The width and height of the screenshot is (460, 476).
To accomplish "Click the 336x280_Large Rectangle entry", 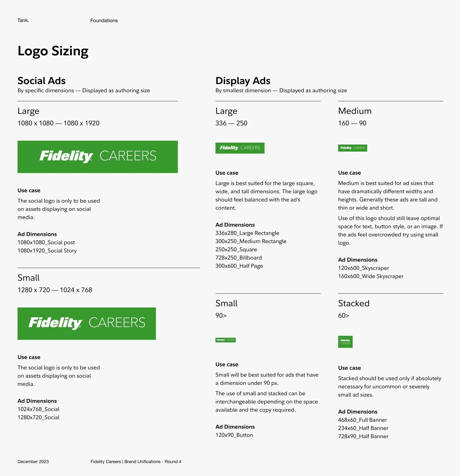I will [x=247, y=233].
